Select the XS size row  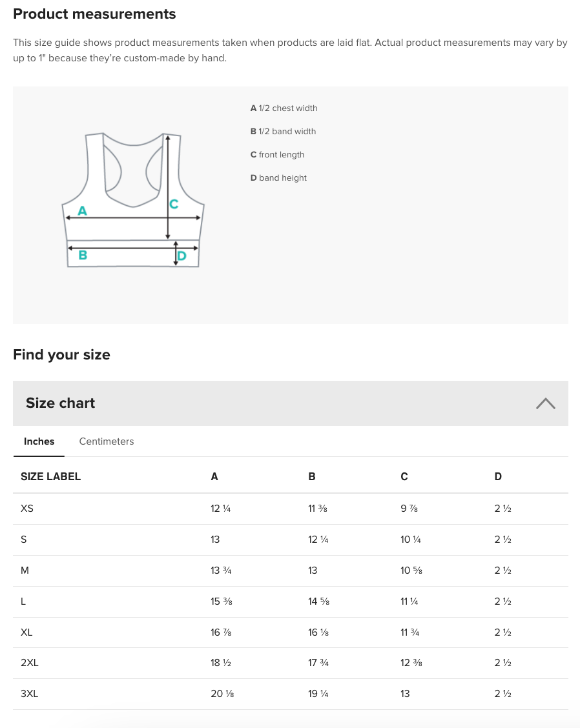[x=26, y=509]
